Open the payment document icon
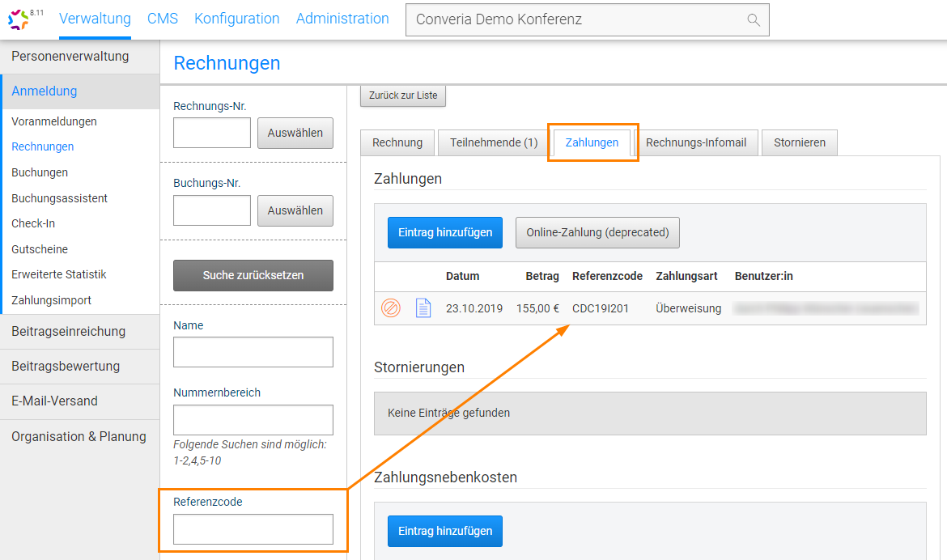 coord(423,308)
